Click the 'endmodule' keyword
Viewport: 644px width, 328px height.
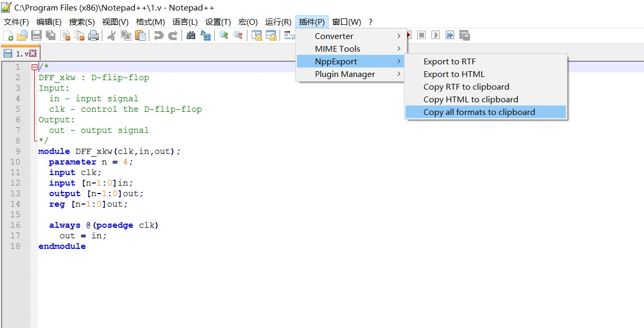(x=62, y=246)
